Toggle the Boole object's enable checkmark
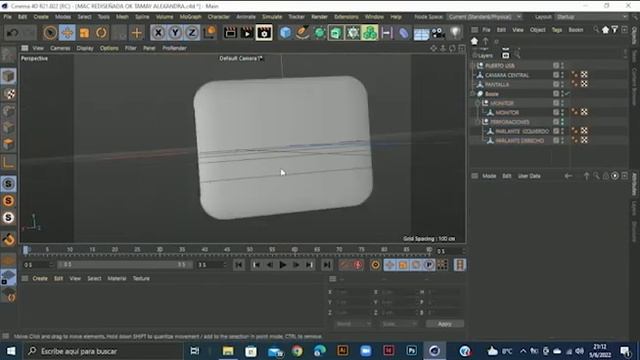This screenshot has width=640, height=360. 567,94
